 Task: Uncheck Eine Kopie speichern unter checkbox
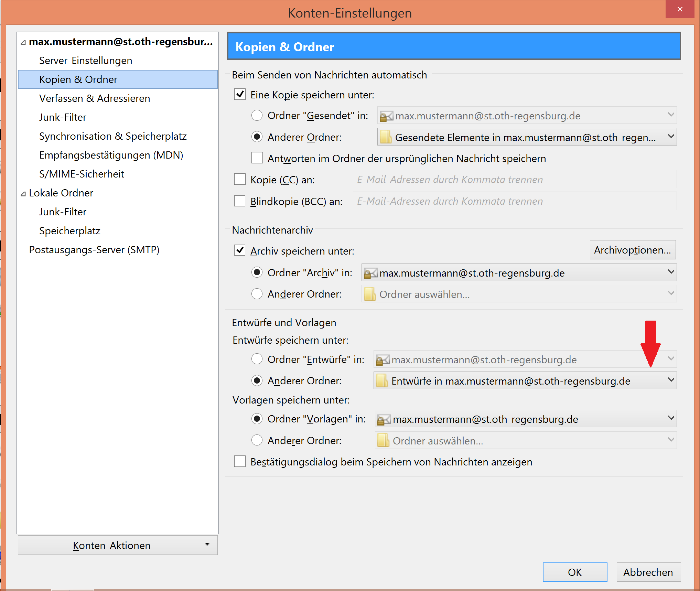pyautogui.click(x=240, y=94)
